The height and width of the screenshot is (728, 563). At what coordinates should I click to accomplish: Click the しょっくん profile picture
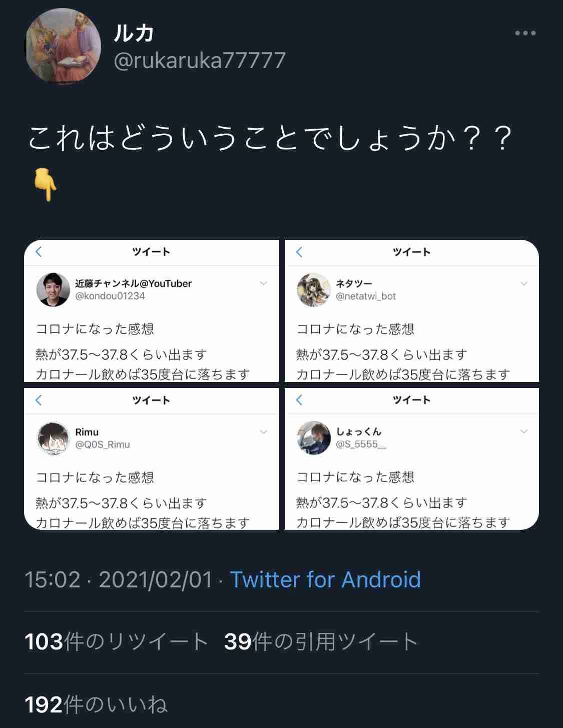coord(314,438)
